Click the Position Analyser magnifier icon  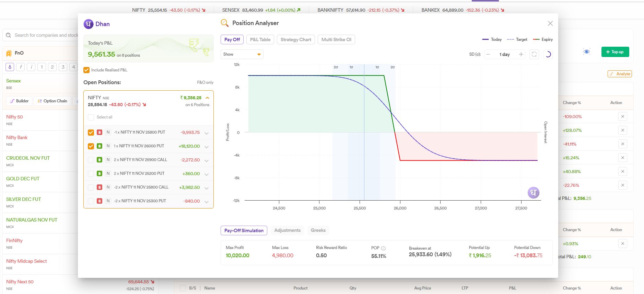pyautogui.click(x=225, y=23)
